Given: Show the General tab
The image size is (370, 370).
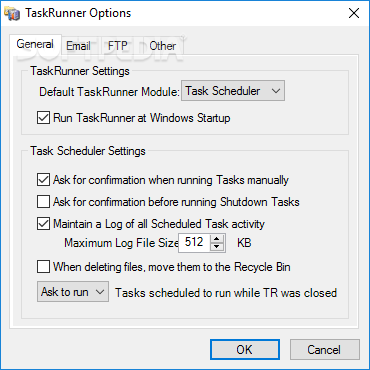Looking at the screenshot, I should point(35,44).
